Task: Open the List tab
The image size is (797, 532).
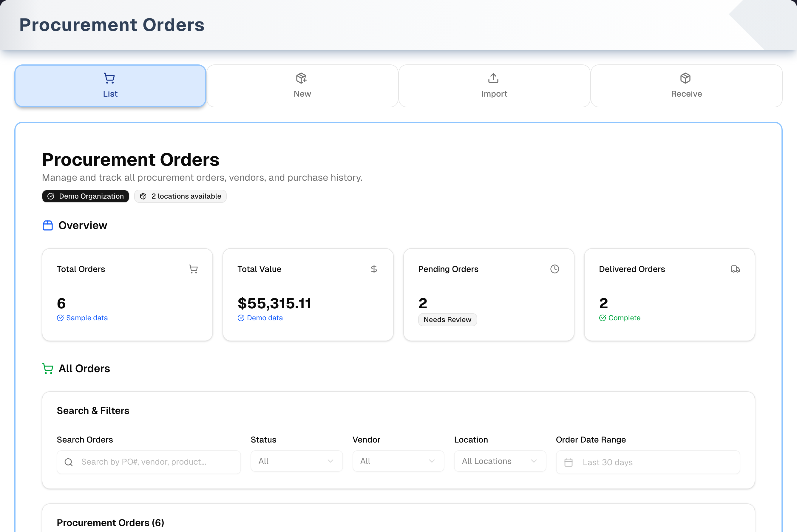Action: coord(110,86)
